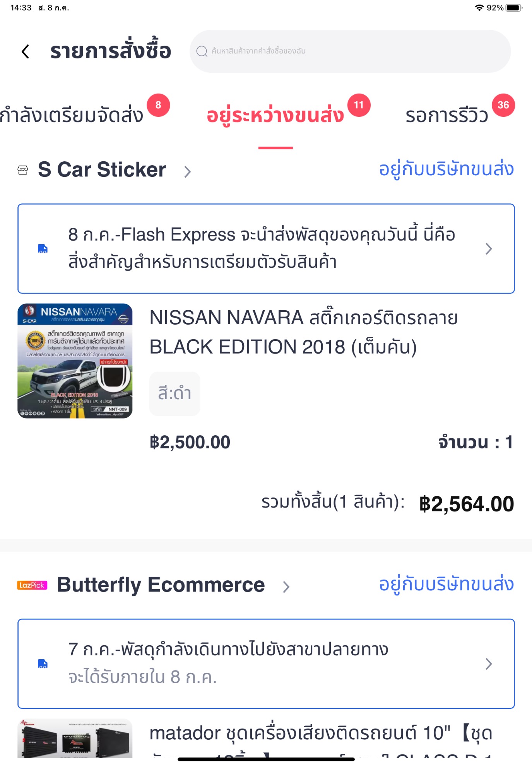The height and width of the screenshot is (766, 532).
Task: Switch to กำลังเตรียมจัดส่ง tab
Action: pos(72,115)
